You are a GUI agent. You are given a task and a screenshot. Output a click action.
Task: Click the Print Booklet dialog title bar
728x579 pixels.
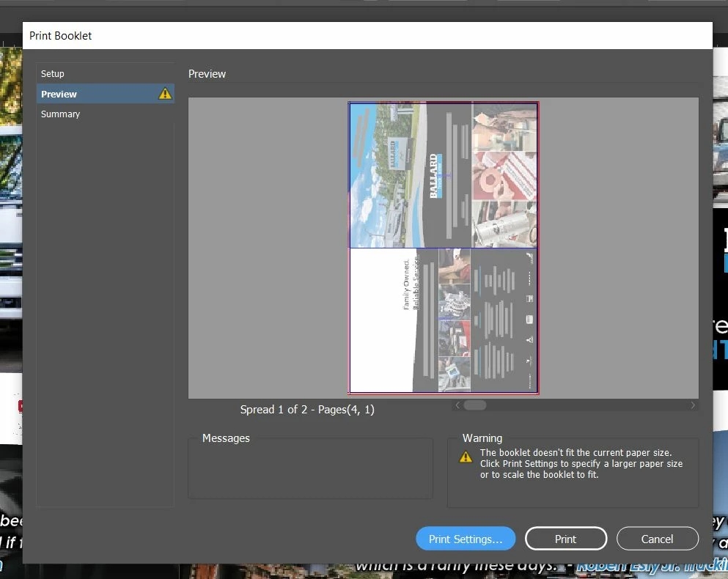(x=367, y=36)
